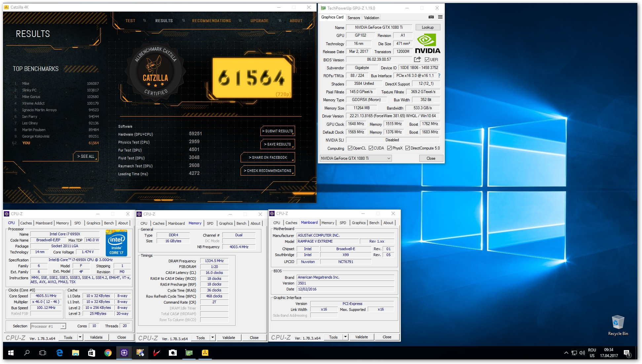
Task: Open the Processor #1 selection dropdown
Action: click(x=48, y=326)
